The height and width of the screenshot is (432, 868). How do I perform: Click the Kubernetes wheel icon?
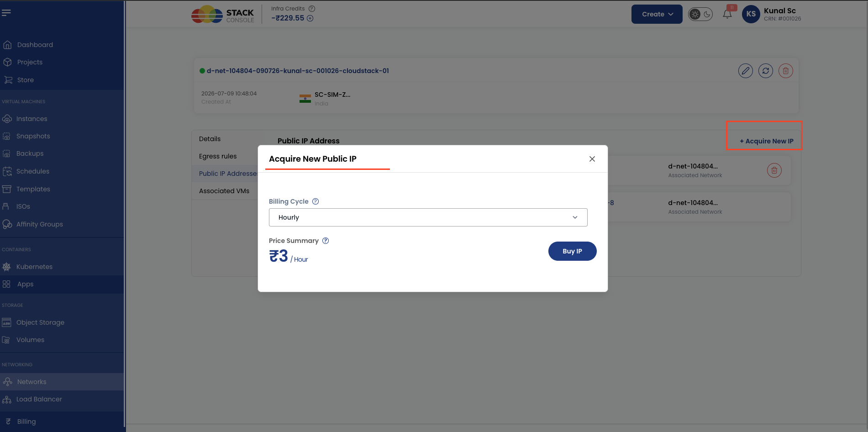pos(7,267)
